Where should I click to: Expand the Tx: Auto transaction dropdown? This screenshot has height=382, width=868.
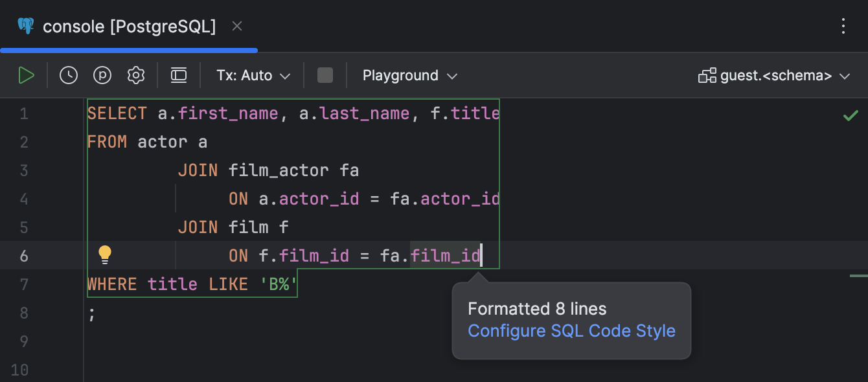pos(253,76)
